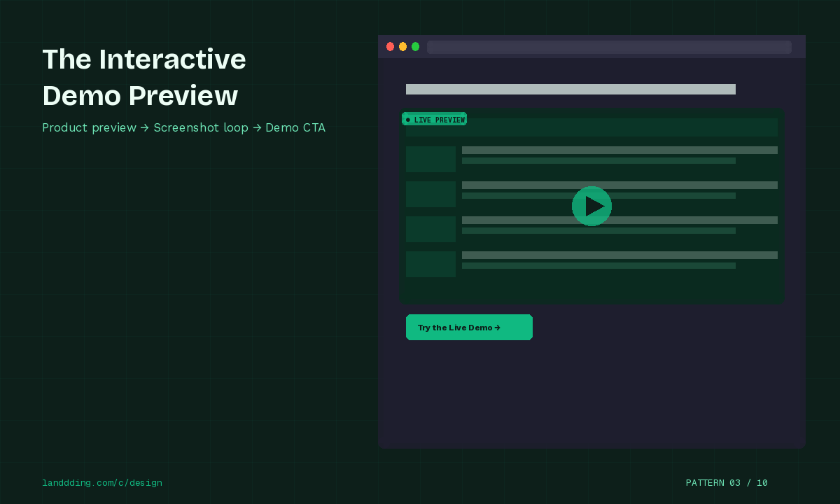Toggle the LIVE PREVIEW indicator on
The width and height of the screenshot is (840, 504).
click(x=434, y=119)
